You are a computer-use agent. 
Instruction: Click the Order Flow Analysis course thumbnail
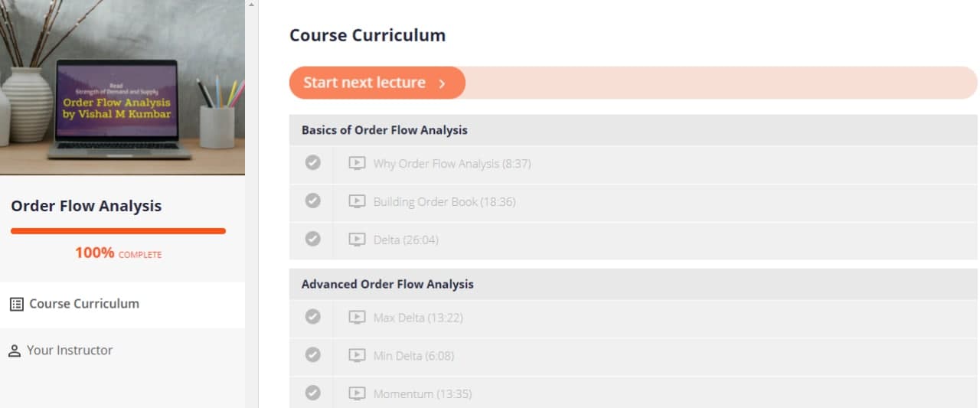(122, 87)
